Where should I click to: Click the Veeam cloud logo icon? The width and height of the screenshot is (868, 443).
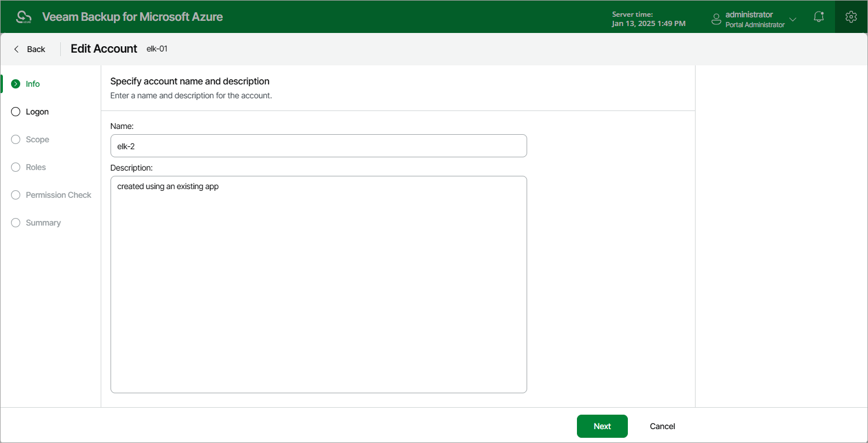coord(24,17)
